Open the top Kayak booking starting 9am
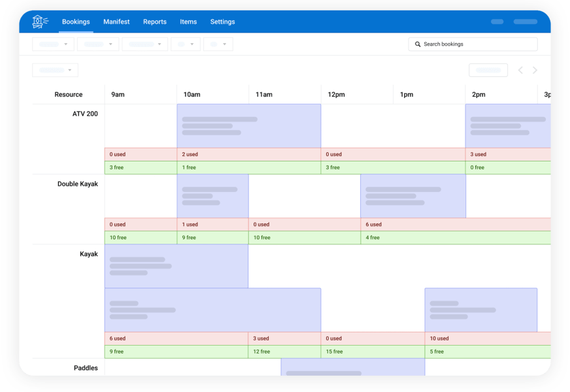570x392 pixels. point(176,267)
